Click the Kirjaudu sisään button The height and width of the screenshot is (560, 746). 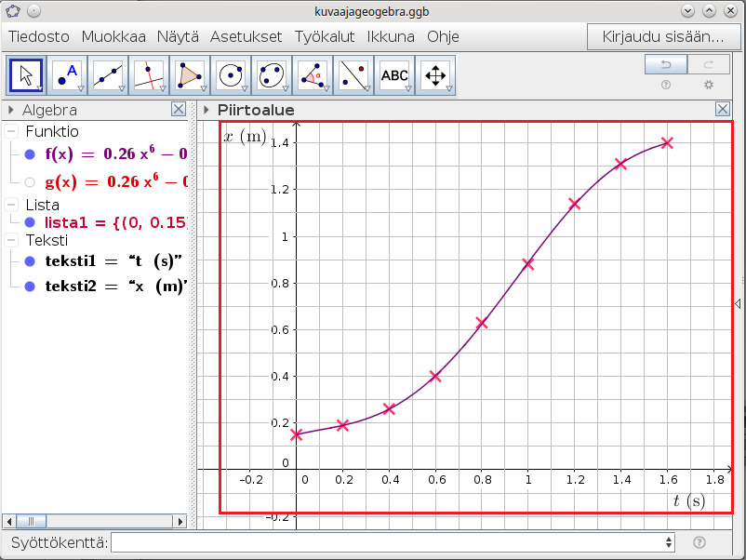(x=663, y=37)
